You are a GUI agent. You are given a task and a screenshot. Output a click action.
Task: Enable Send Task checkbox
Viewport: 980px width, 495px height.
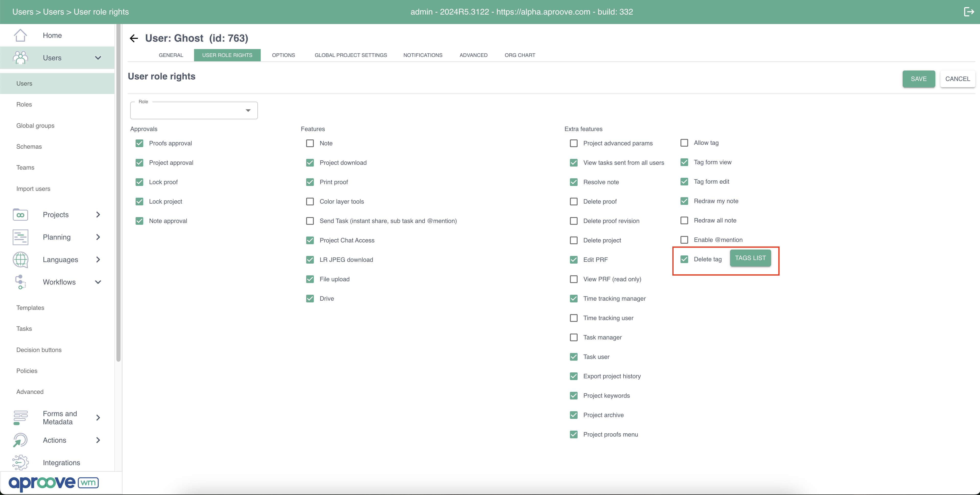[310, 221]
